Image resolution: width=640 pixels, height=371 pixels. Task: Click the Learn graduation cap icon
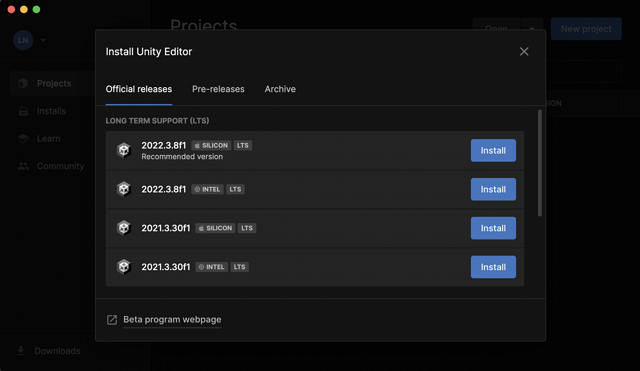(x=23, y=139)
